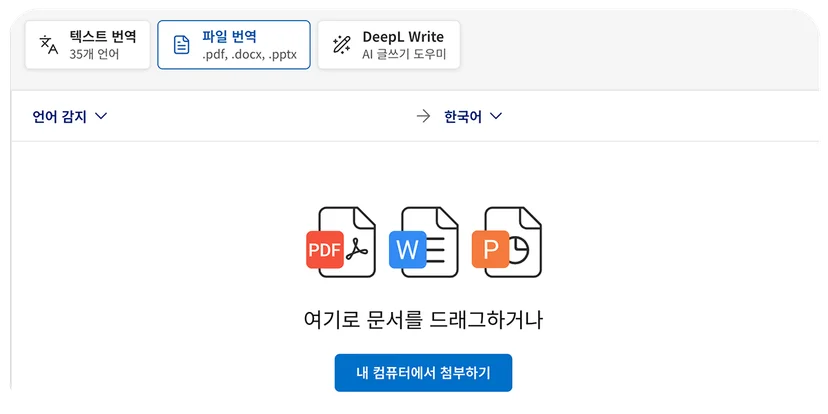Screen dimensions: 828x414
Task: Open the 언어 감지 source language dropdown
Action: pos(70,116)
